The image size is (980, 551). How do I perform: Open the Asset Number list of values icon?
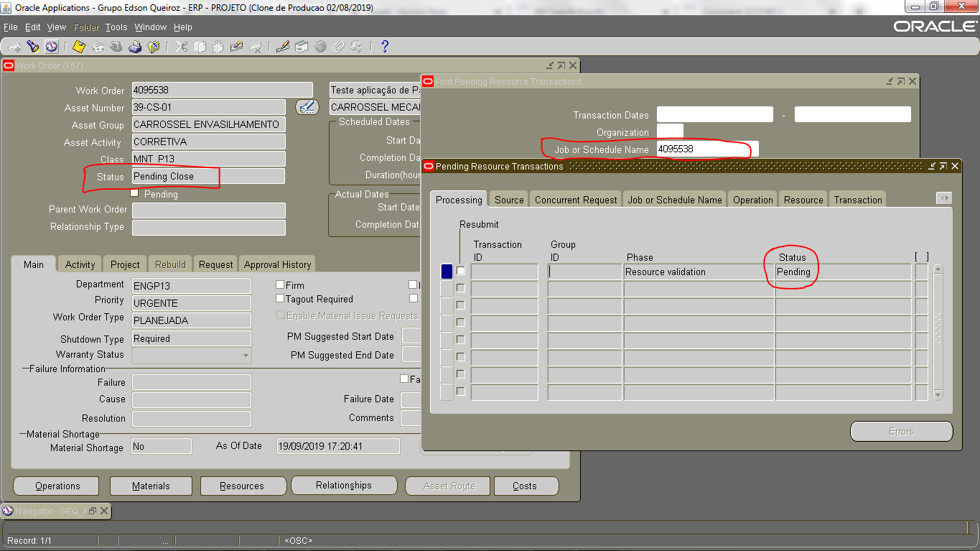pyautogui.click(x=307, y=106)
